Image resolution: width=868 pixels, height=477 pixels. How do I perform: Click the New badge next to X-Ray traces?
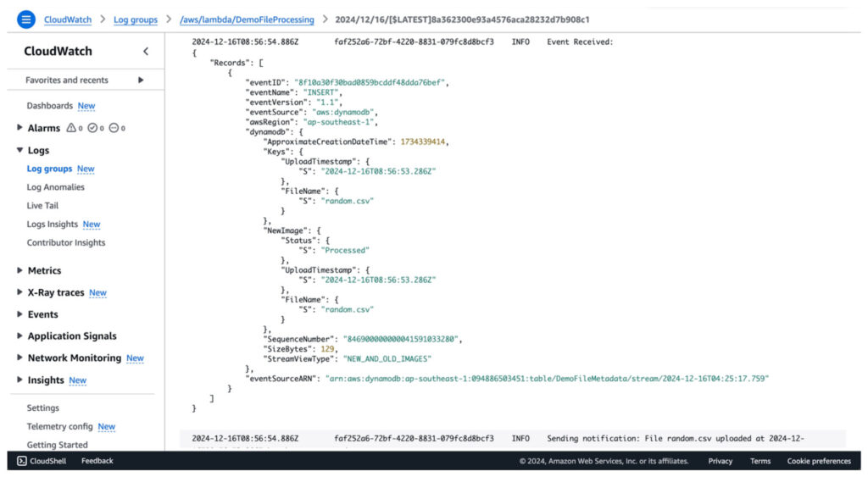97,292
